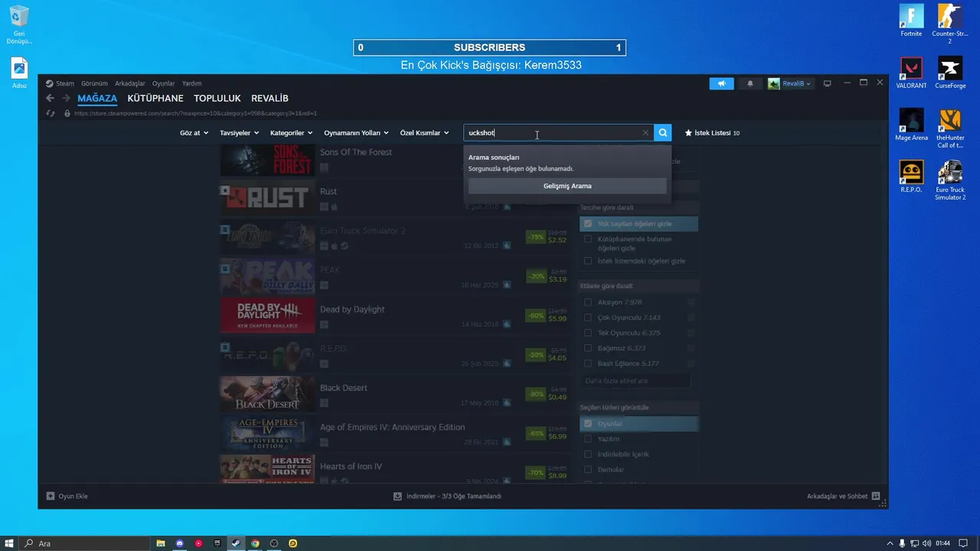
Task: Open Discord from the taskbar
Action: point(180,543)
